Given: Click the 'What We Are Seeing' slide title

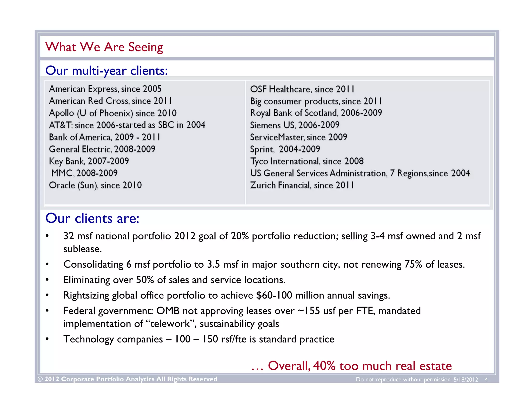Looking at the screenshot, I should pos(104,47).
